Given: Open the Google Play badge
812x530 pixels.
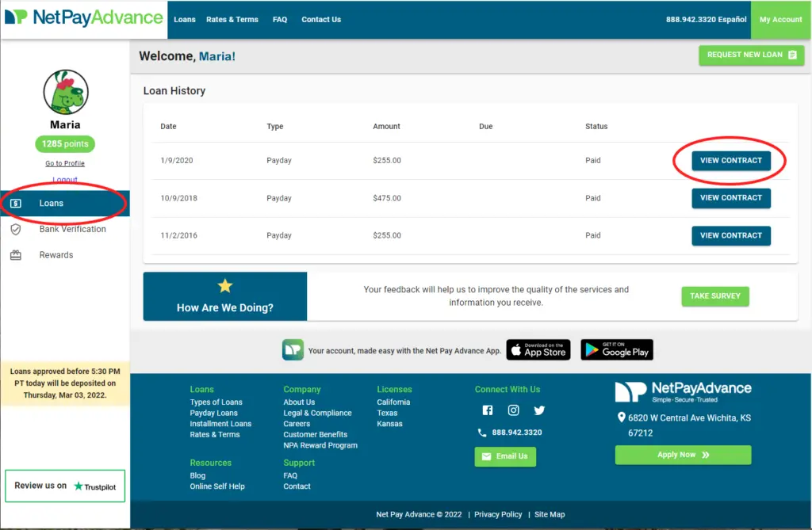Looking at the screenshot, I should (617, 350).
